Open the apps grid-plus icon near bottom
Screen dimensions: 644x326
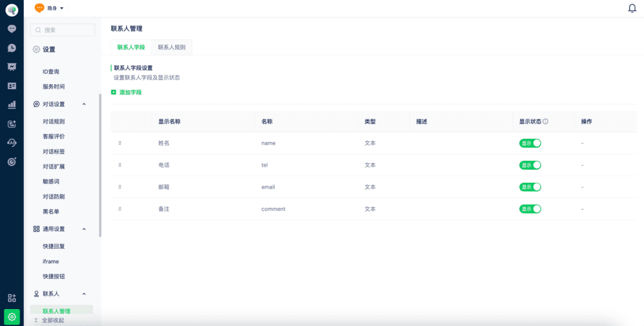tap(12, 298)
